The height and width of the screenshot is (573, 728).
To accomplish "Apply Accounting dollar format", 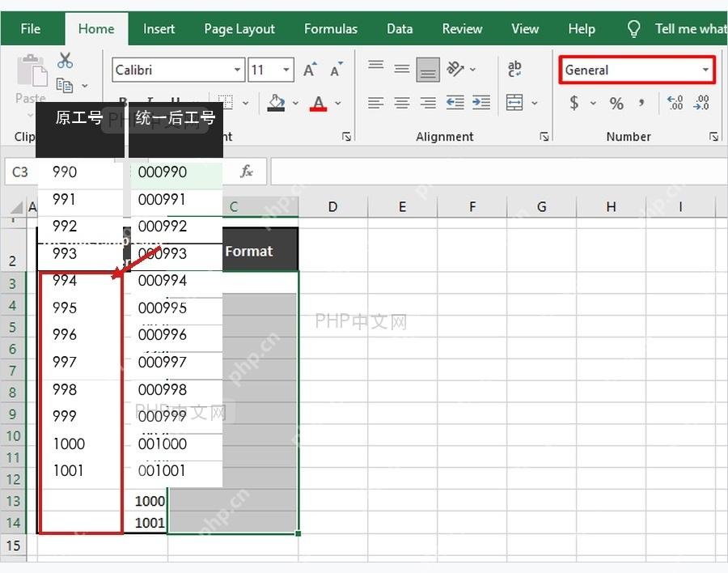I will point(574,102).
